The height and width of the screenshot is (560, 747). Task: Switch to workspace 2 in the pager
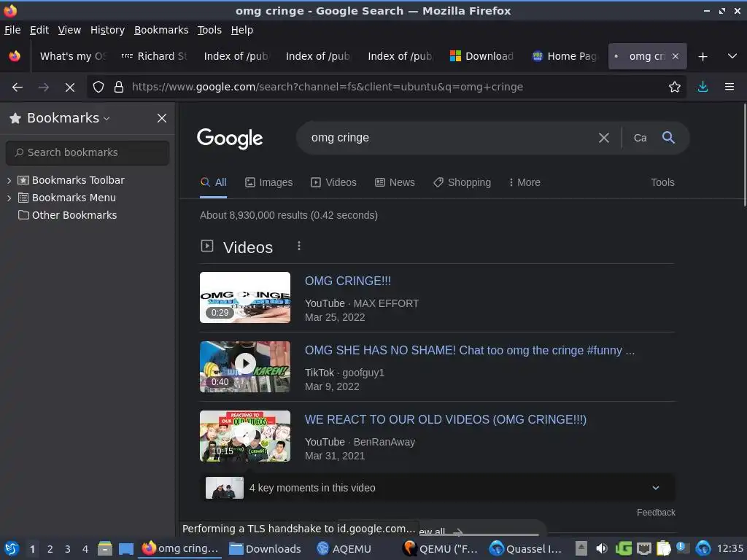pos(50,549)
